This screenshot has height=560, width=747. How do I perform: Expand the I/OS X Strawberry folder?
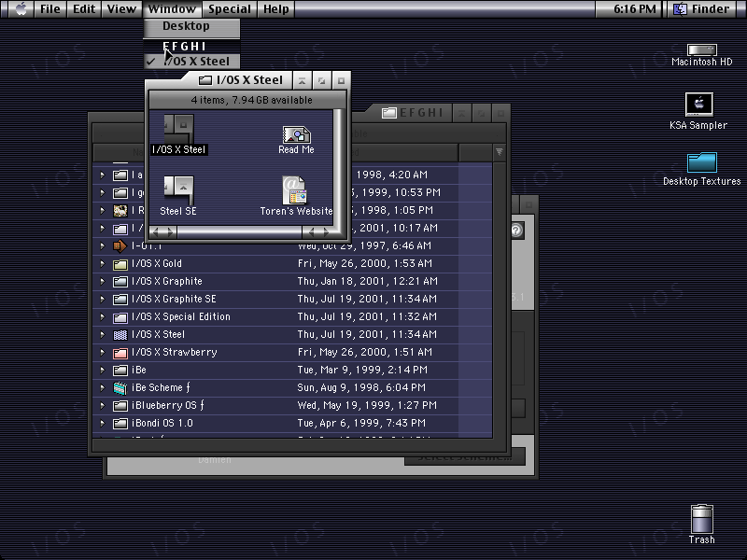[x=103, y=353]
